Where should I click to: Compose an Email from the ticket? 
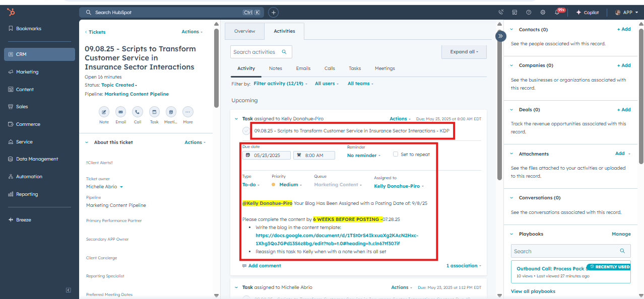[121, 112]
